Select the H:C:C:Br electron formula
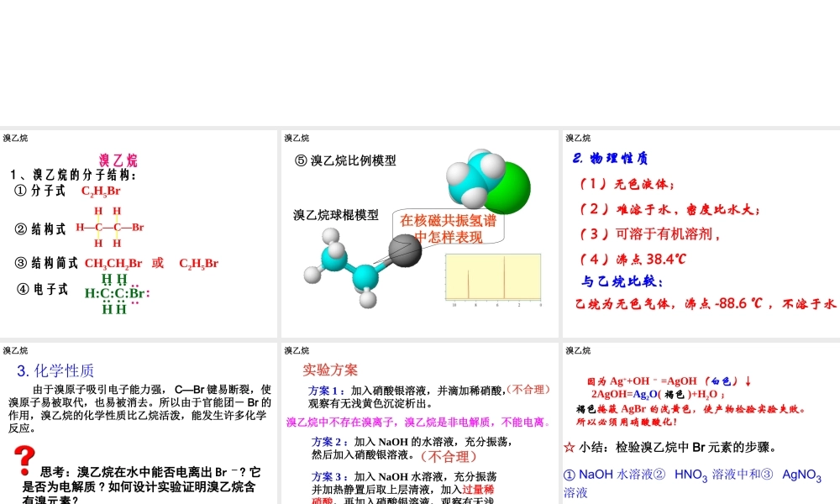 (x=116, y=293)
